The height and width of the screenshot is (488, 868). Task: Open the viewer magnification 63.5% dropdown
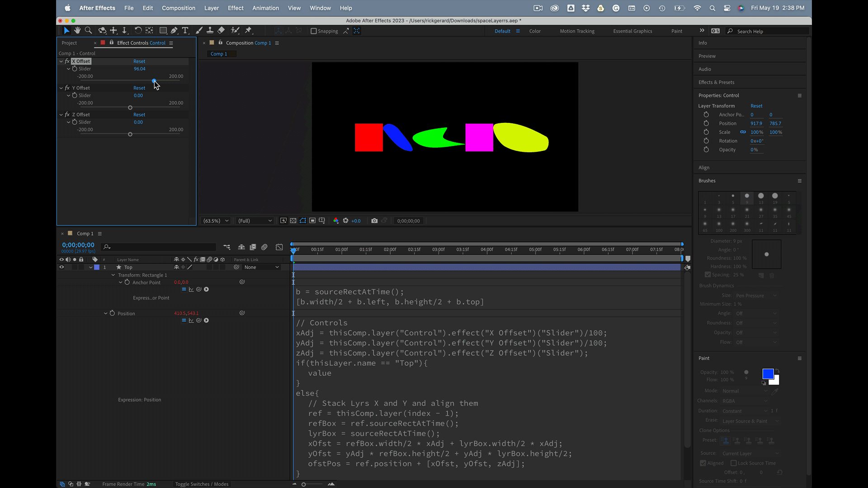tap(216, 221)
